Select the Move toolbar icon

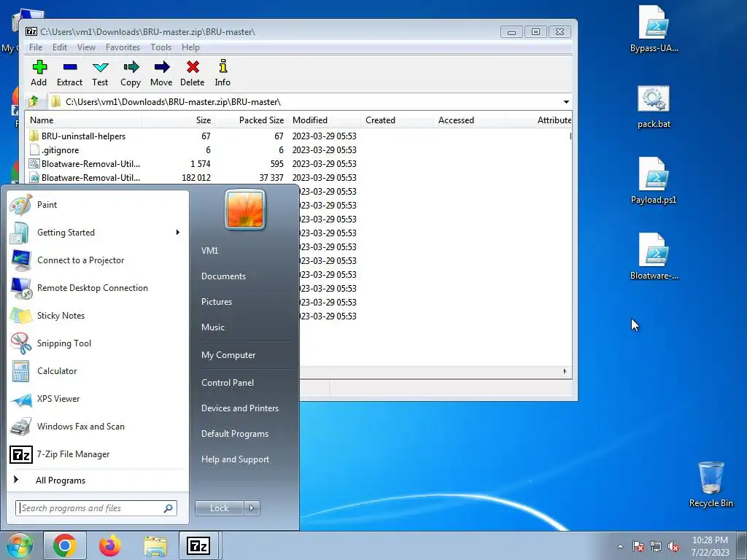coord(161,73)
